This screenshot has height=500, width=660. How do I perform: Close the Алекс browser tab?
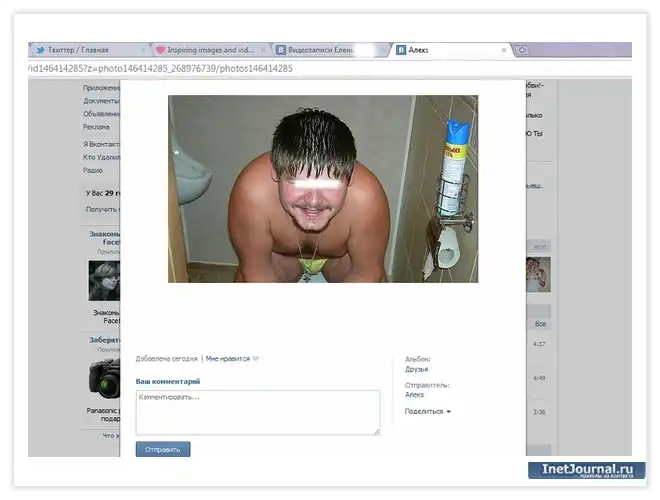click(x=504, y=49)
